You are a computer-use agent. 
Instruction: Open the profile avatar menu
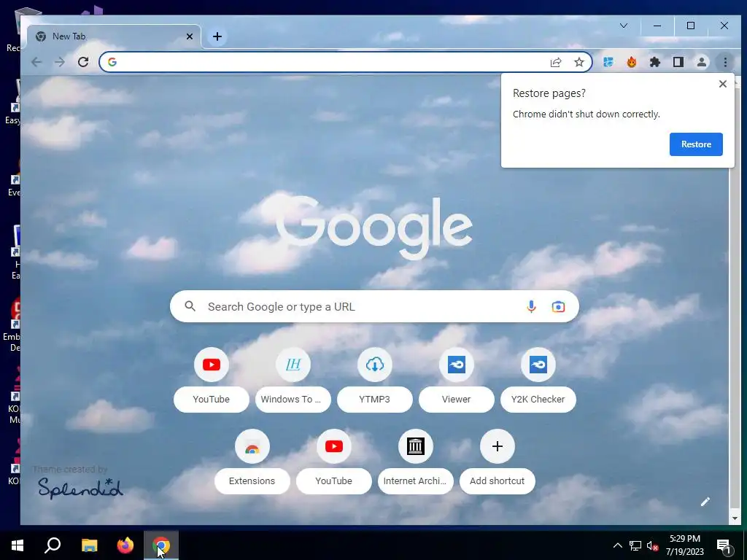point(702,62)
